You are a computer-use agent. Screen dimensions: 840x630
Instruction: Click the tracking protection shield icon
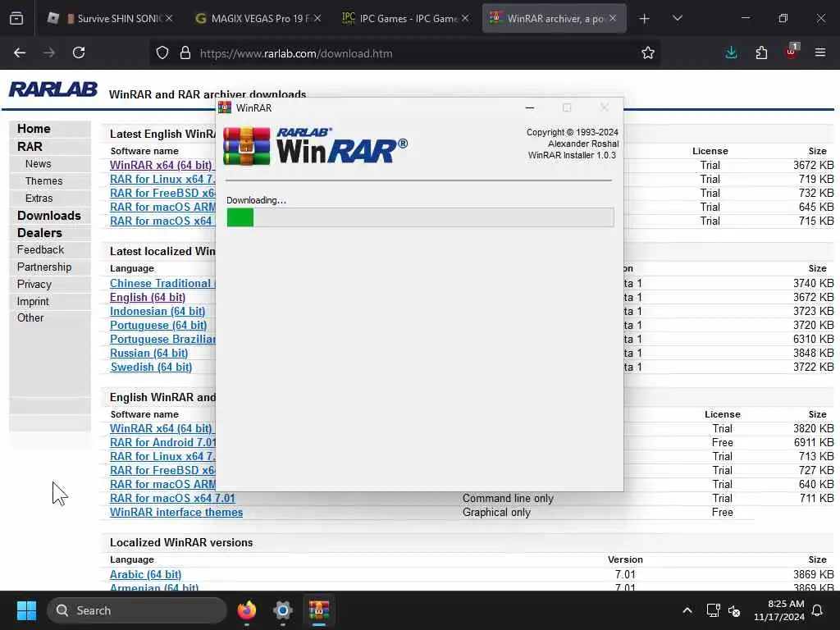[x=162, y=53]
